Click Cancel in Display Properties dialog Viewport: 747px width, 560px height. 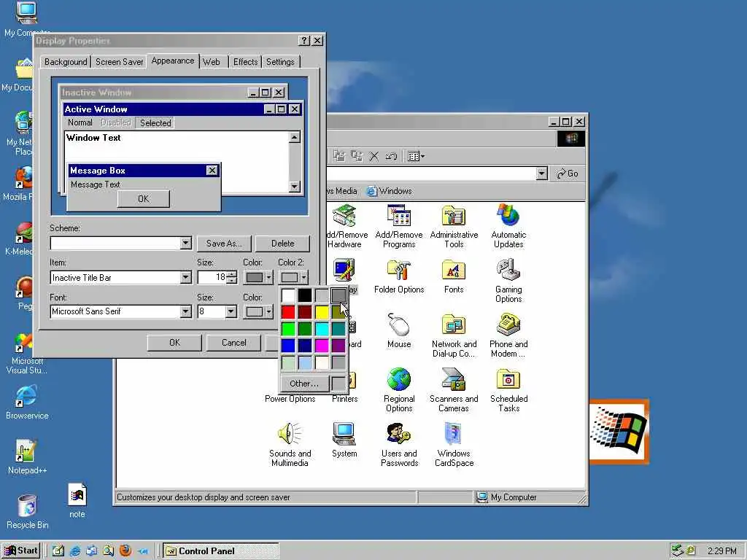click(x=233, y=343)
